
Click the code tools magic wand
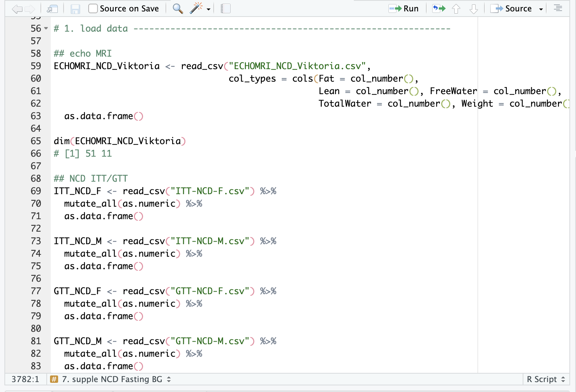pos(196,8)
